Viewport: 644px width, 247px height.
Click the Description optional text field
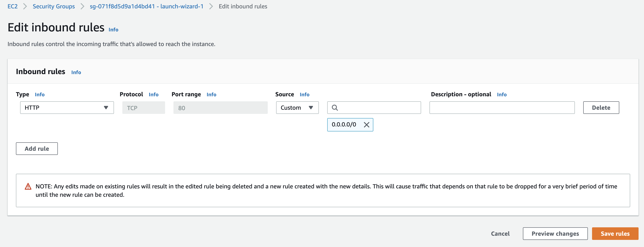pos(502,108)
